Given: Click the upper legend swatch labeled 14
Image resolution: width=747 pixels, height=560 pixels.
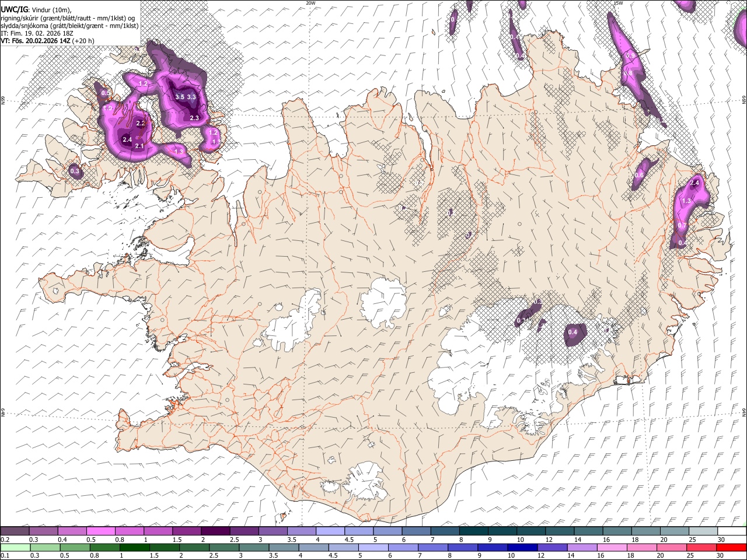Looking at the screenshot, I should pos(588,531).
